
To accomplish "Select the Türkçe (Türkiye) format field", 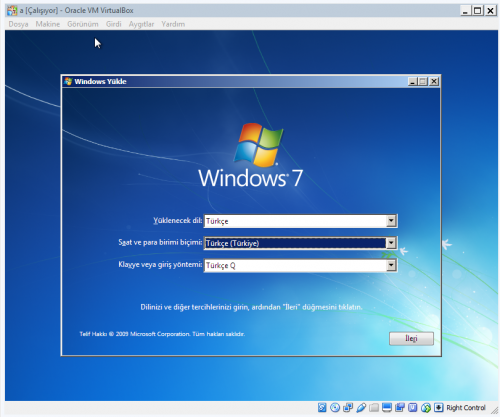I will 300,243.
